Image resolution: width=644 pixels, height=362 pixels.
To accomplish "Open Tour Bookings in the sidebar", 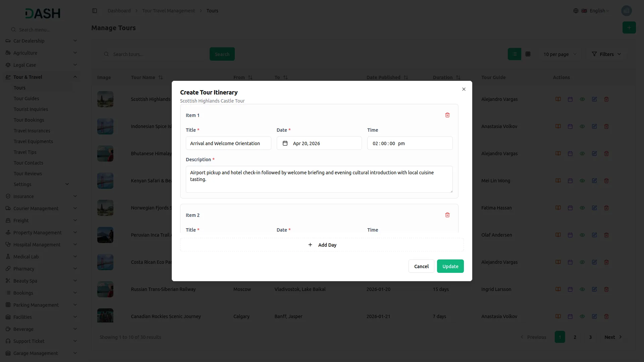I will [x=29, y=120].
